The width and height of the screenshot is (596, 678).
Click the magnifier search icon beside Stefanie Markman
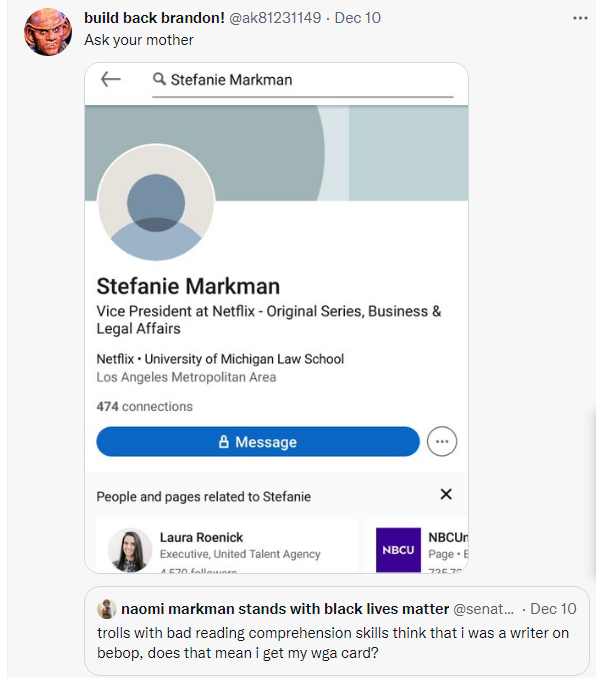pos(159,79)
